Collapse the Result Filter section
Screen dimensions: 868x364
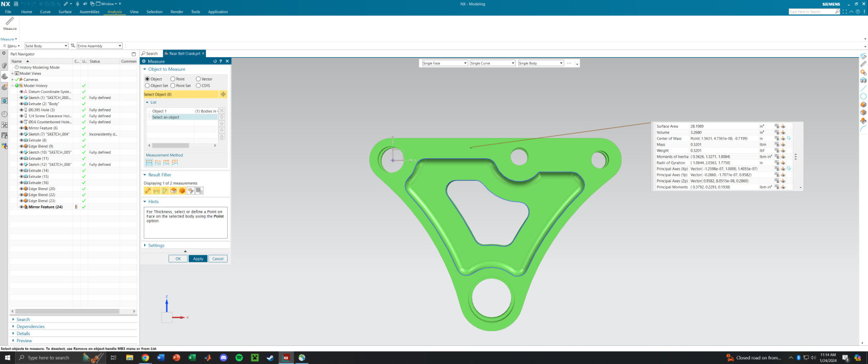[x=145, y=175]
